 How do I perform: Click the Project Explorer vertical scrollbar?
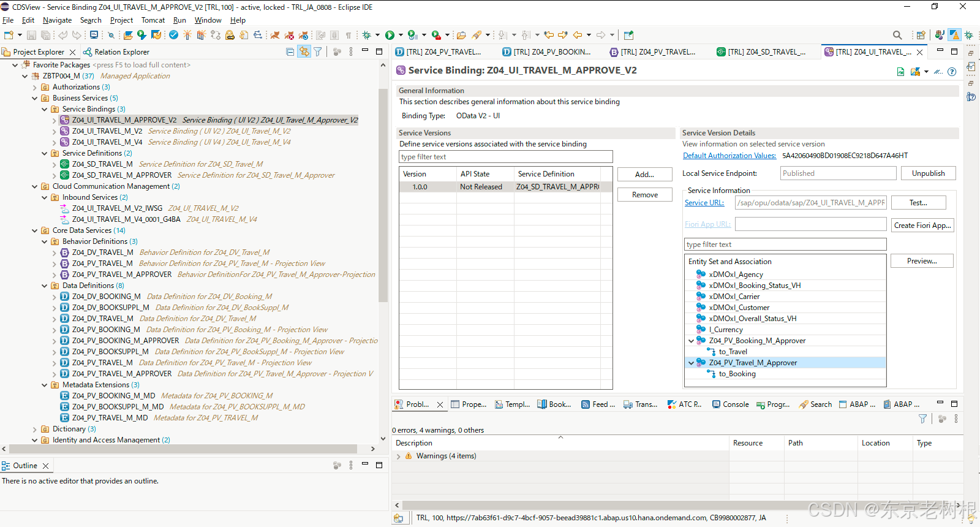tap(383, 196)
